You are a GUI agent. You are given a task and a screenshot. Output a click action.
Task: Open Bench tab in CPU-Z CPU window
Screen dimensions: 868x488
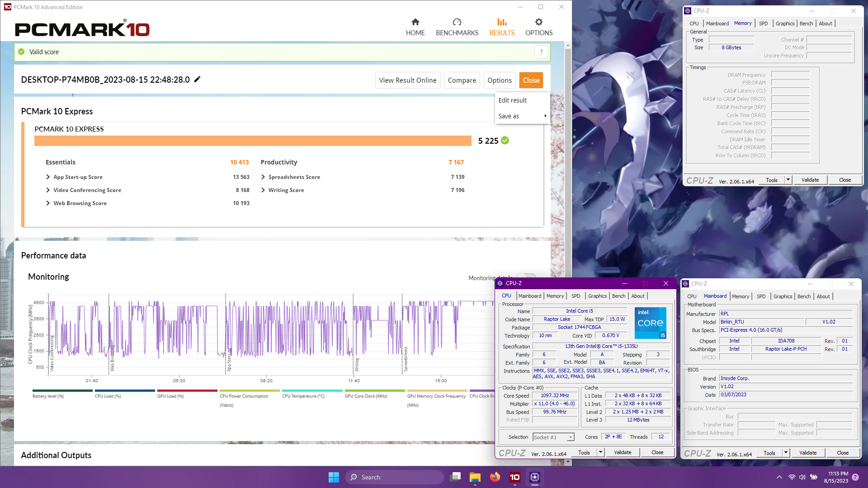618,296
